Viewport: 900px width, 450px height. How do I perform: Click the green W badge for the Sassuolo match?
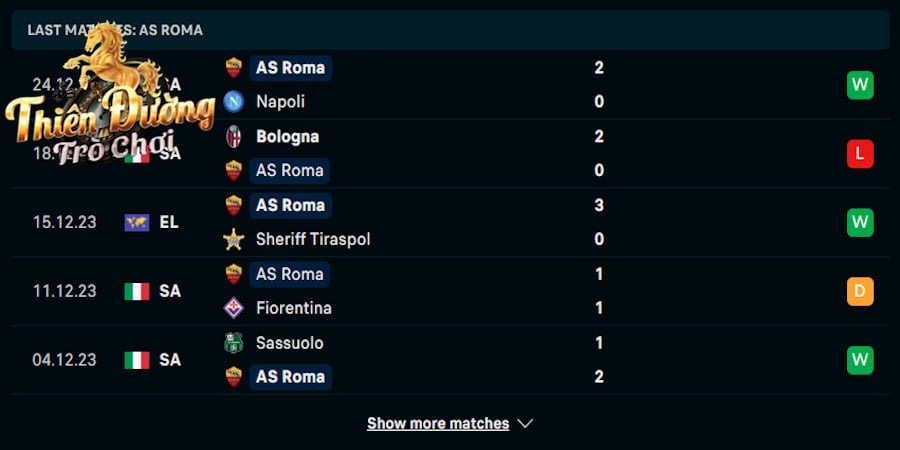(x=860, y=360)
